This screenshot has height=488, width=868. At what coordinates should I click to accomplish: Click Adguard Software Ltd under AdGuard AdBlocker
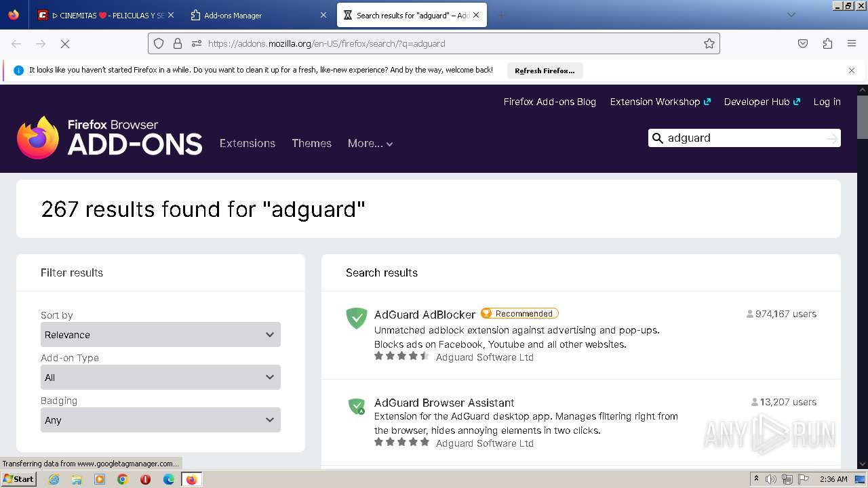(x=485, y=357)
